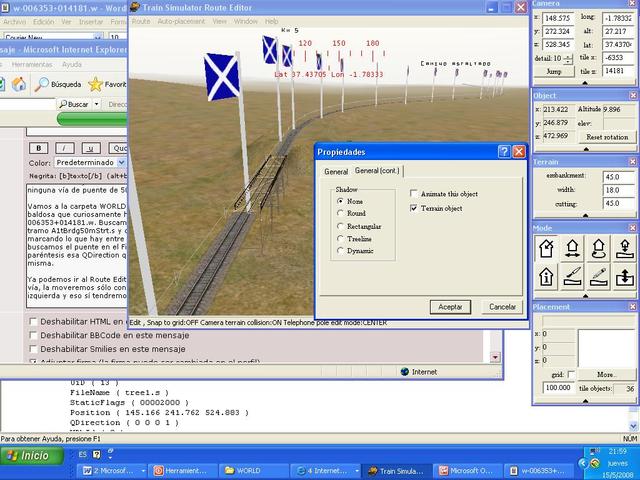Enable the 'Animate this object' checkbox
The width and height of the screenshot is (640, 480).
[415, 194]
